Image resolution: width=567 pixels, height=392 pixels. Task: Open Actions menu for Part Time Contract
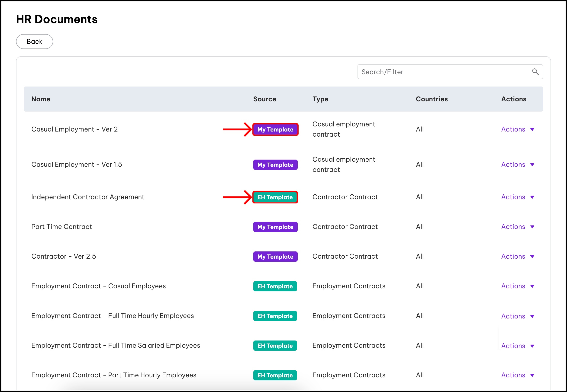[x=517, y=227]
